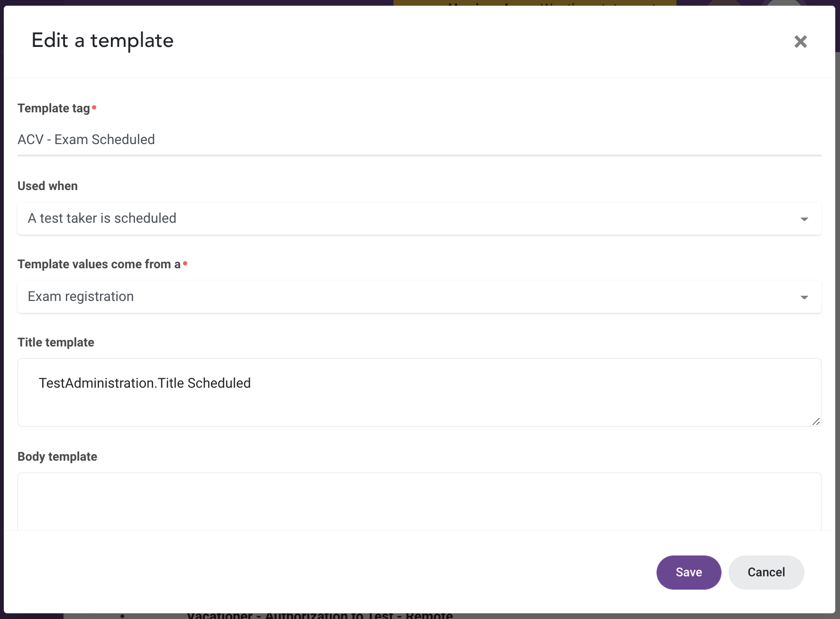Click the Title template resize handle
Image resolution: width=840 pixels, height=619 pixels.
point(816,421)
